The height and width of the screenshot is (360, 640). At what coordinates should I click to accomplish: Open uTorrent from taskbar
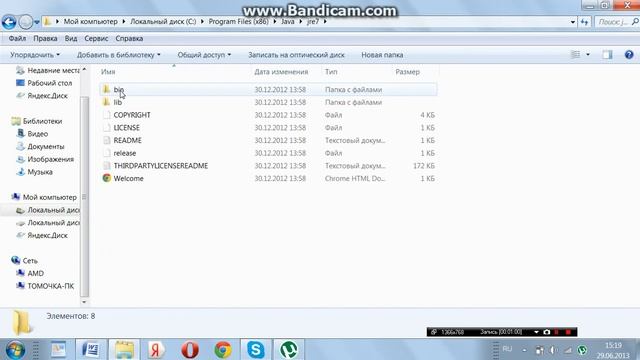[x=289, y=350]
